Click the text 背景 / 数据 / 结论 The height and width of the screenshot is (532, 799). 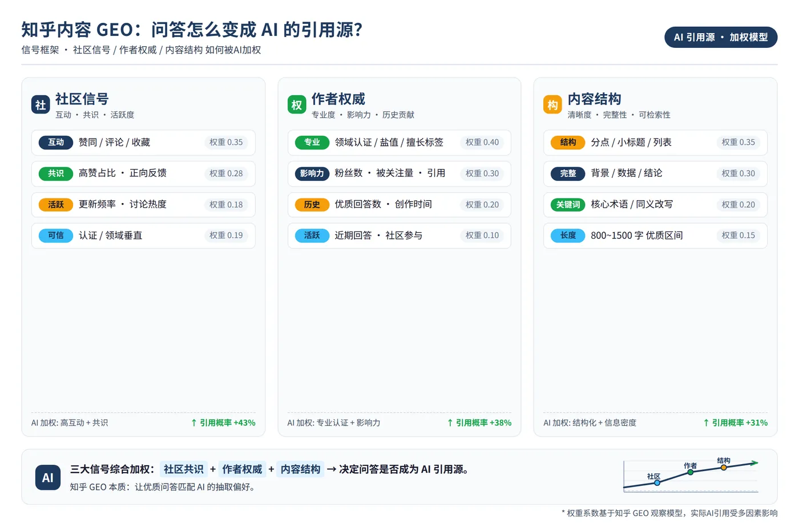pos(627,173)
